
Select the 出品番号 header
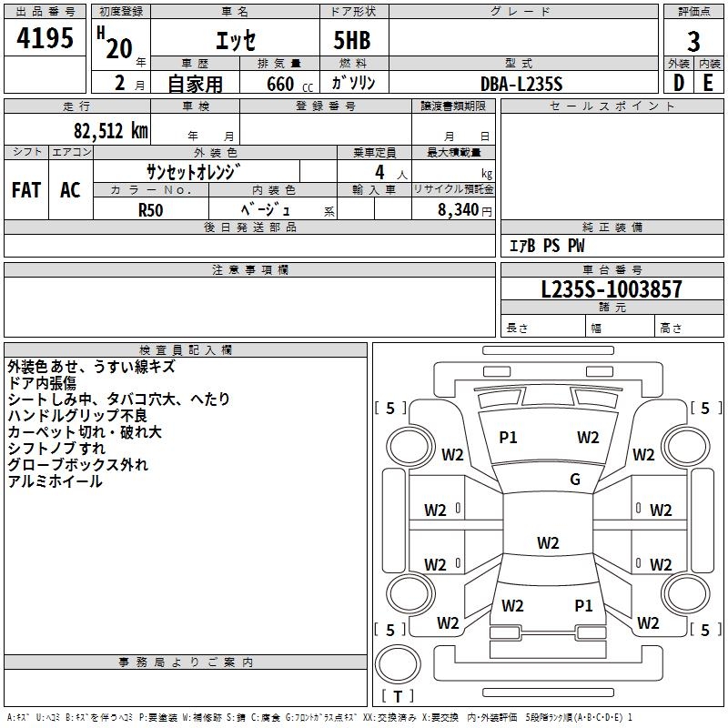pyautogui.click(x=45, y=12)
